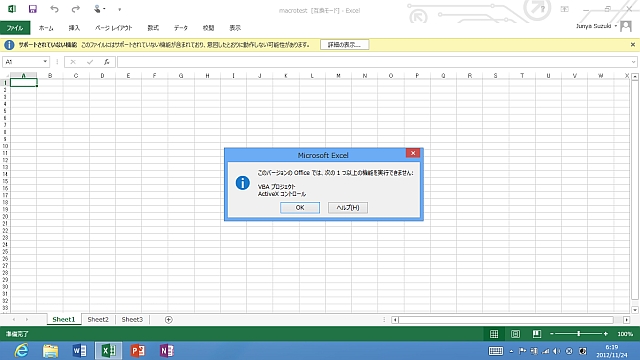Open Word from the taskbar
Image resolution: width=640 pixels, height=360 pixels.
tap(80, 351)
